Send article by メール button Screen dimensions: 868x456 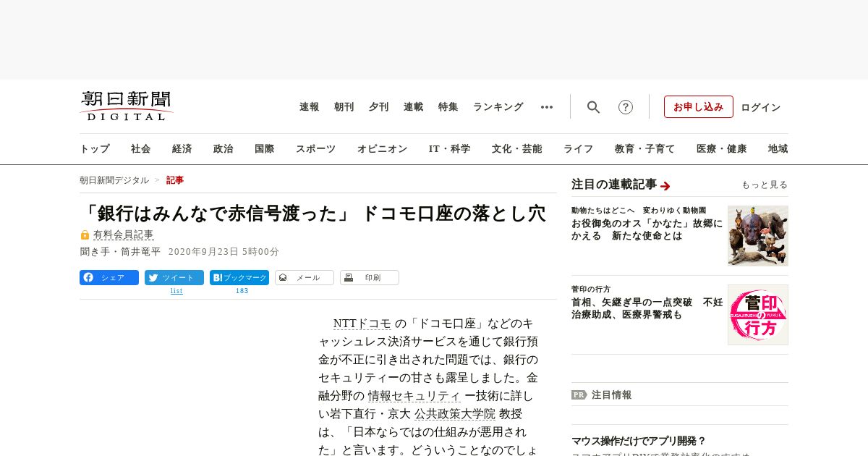click(305, 278)
